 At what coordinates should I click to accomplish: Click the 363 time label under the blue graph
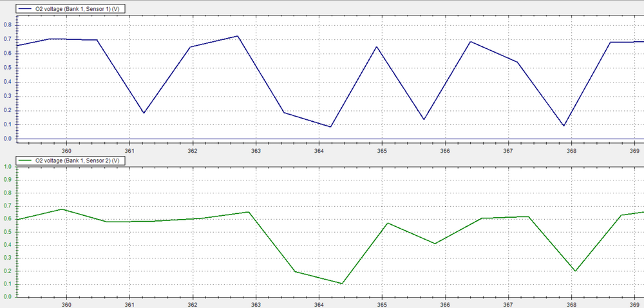pos(256,151)
